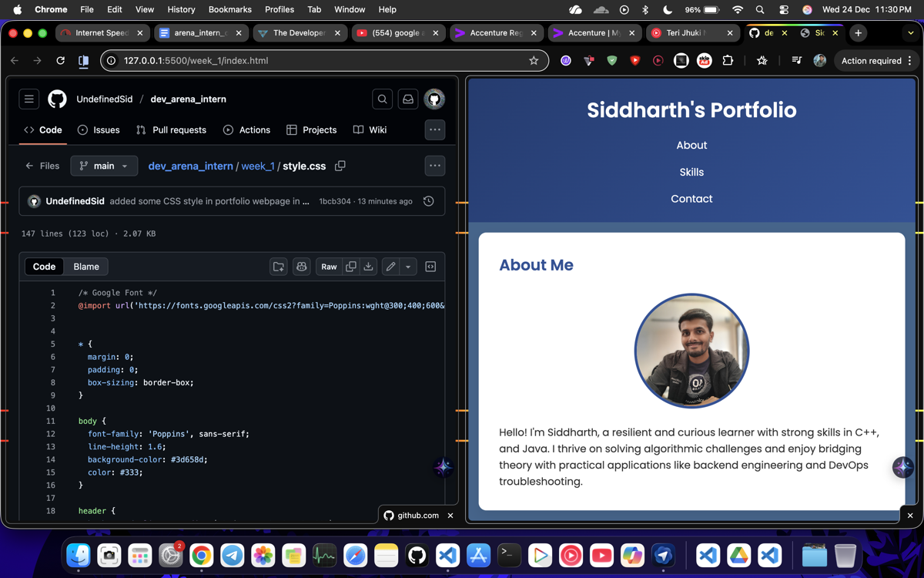Switch to the Blame view

point(86,267)
